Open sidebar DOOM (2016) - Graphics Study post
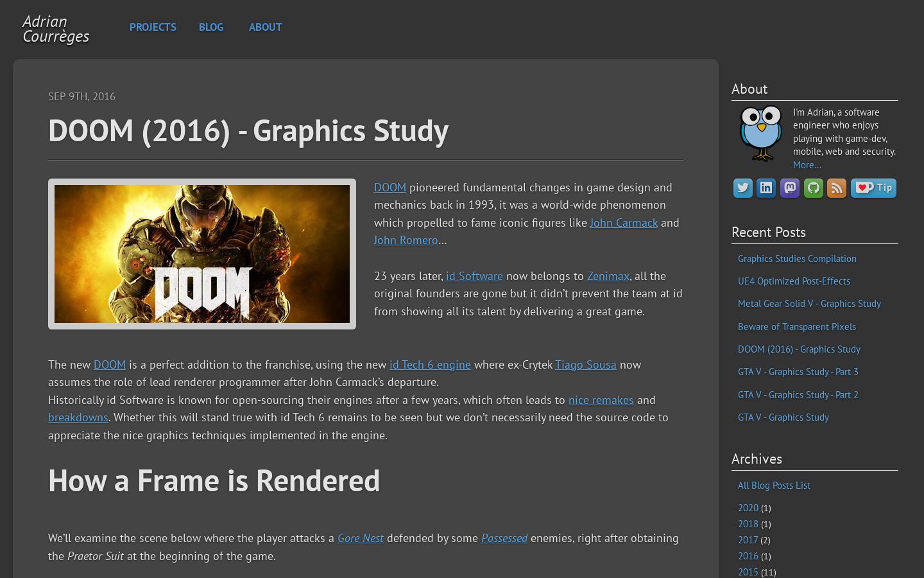This screenshot has width=924, height=578. click(x=799, y=349)
